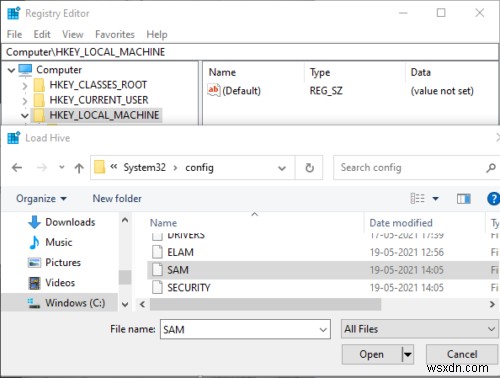
Task: Open the previous locations path dropdown
Action: coord(282,168)
